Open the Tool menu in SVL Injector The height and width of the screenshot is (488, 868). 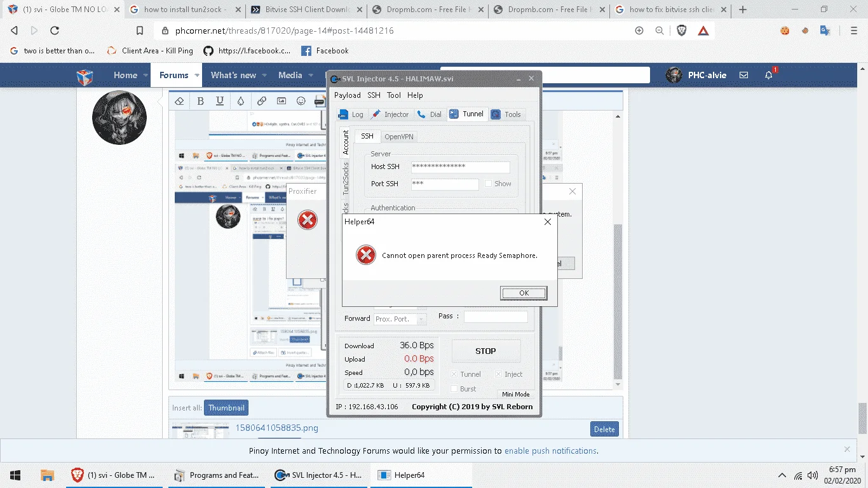pos(394,95)
